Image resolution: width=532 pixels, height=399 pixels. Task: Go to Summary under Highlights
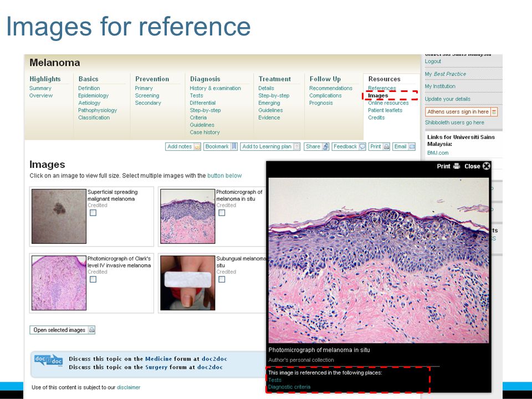pos(40,88)
